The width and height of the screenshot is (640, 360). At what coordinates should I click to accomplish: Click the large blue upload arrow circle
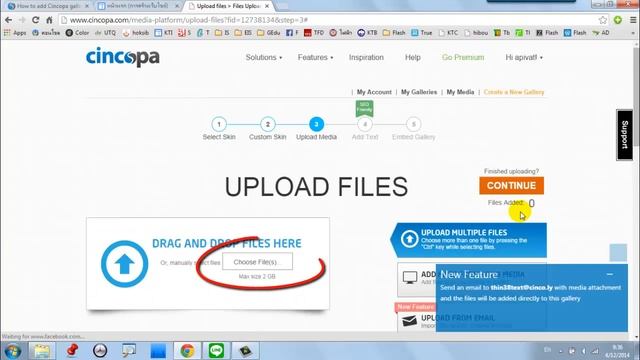tap(124, 264)
